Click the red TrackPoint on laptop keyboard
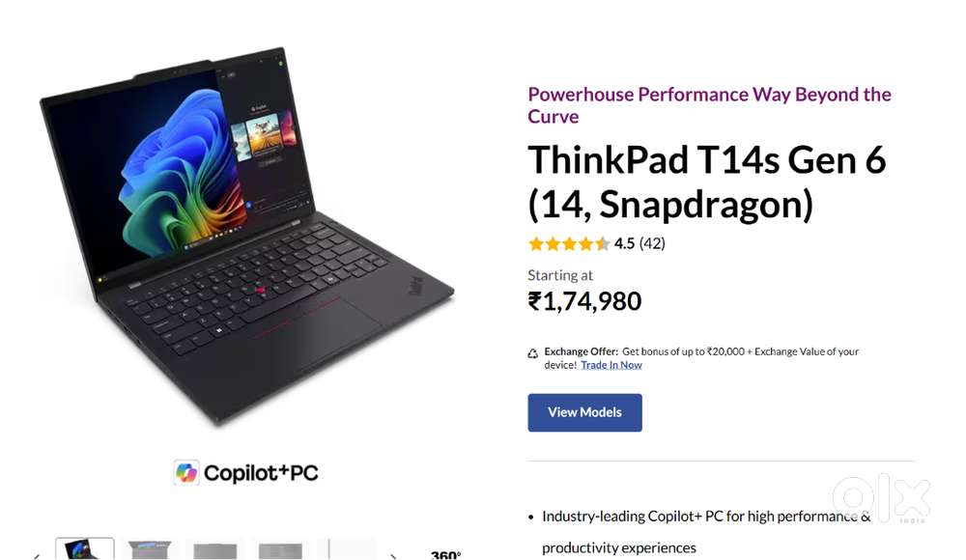The height and width of the screenshot is (560, 966). (x=261, y=290)
